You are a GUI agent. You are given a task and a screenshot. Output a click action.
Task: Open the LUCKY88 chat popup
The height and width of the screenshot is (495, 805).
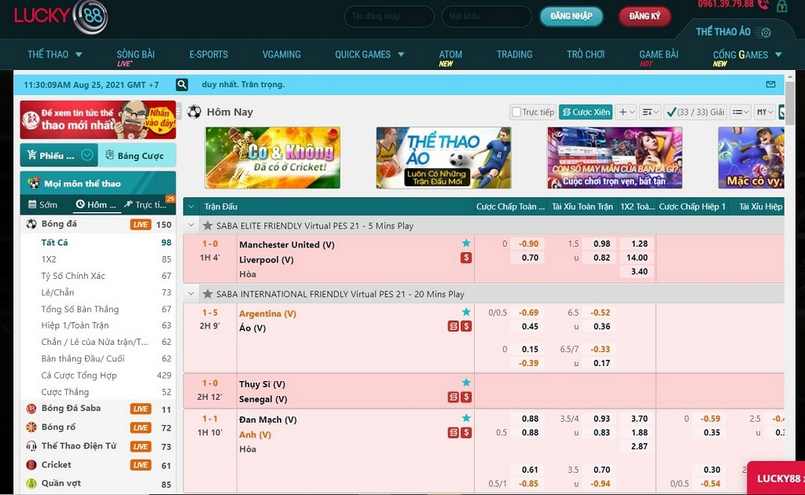[x=776, y=479]
